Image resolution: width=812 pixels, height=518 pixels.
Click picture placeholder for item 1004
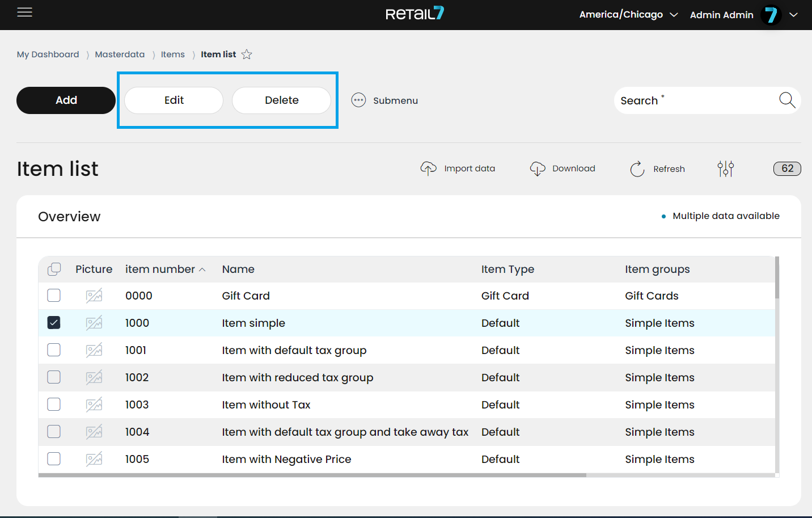pyautogui.click(x=94, y=432)
